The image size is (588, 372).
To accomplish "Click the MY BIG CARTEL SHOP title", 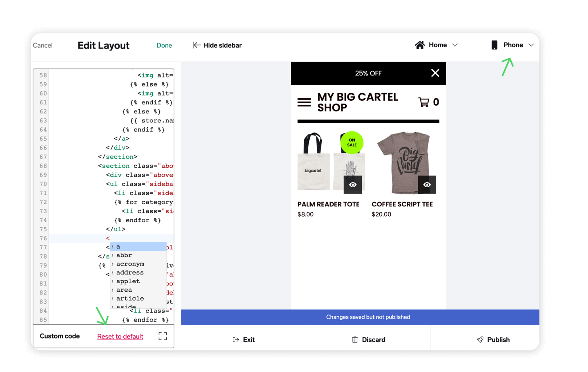I will coord(358,102).
